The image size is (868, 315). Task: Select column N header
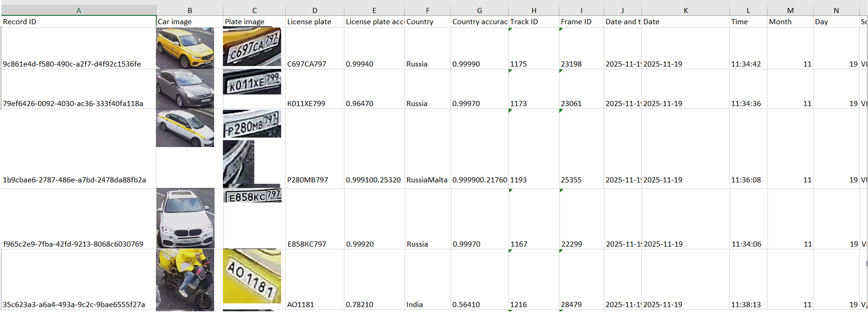click(x=836, y=10)
